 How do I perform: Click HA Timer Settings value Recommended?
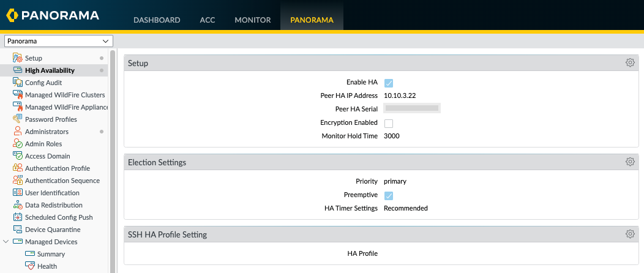pyautogui.click(x=406, y=208)
